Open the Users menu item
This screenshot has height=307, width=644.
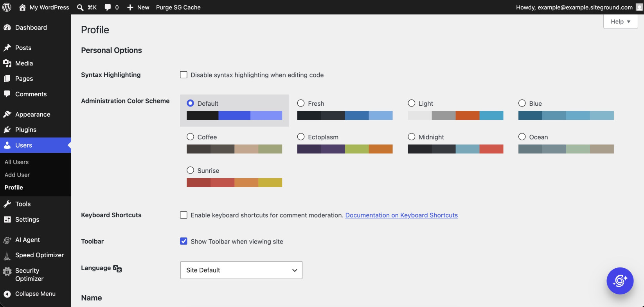(x=36, y=145)
